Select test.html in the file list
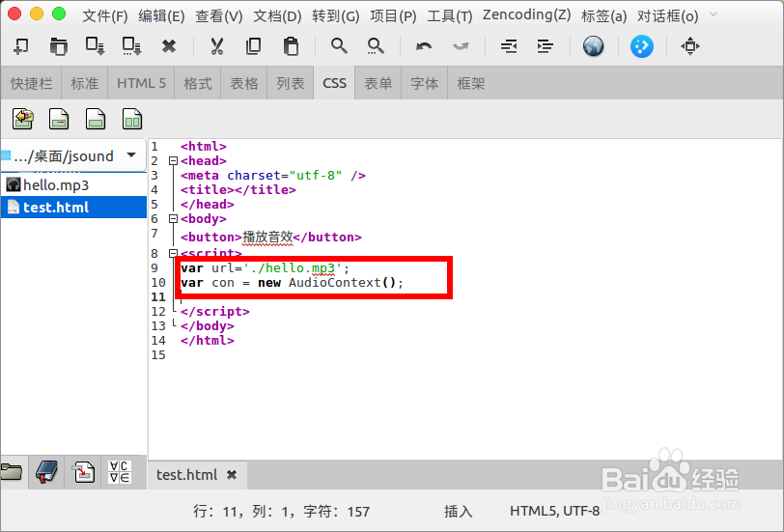This screenshot has width=784, height=532. (73, 207)
